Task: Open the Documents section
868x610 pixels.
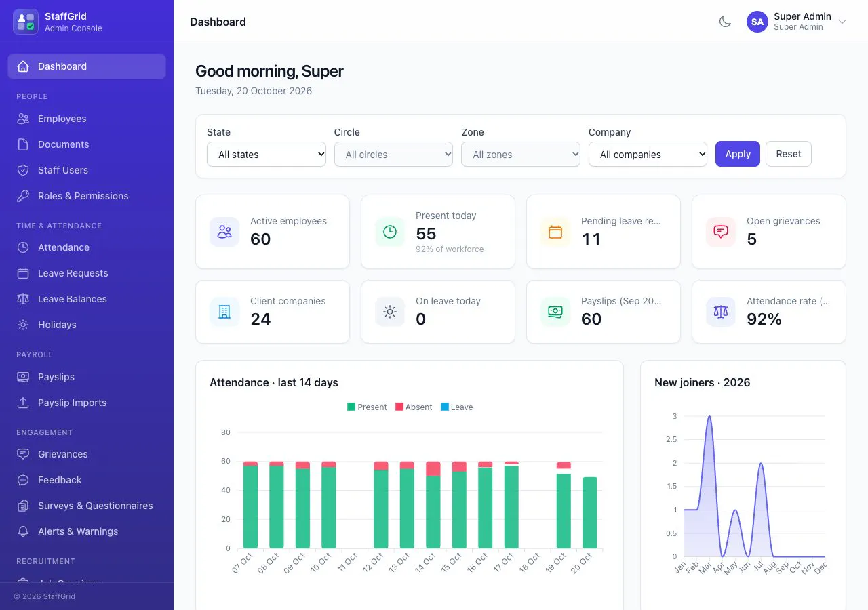Action: click(87, 144)
